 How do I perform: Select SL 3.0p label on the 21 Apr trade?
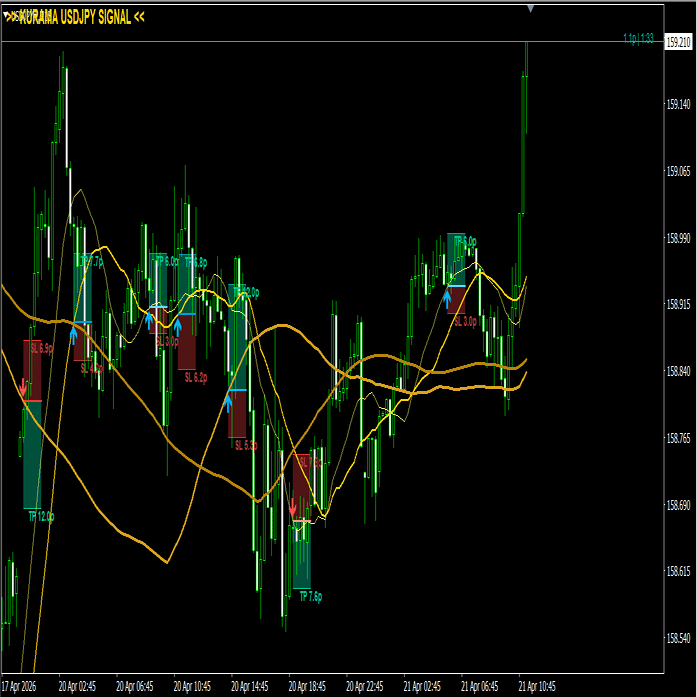pyautogui.click(x=465, y=321)
